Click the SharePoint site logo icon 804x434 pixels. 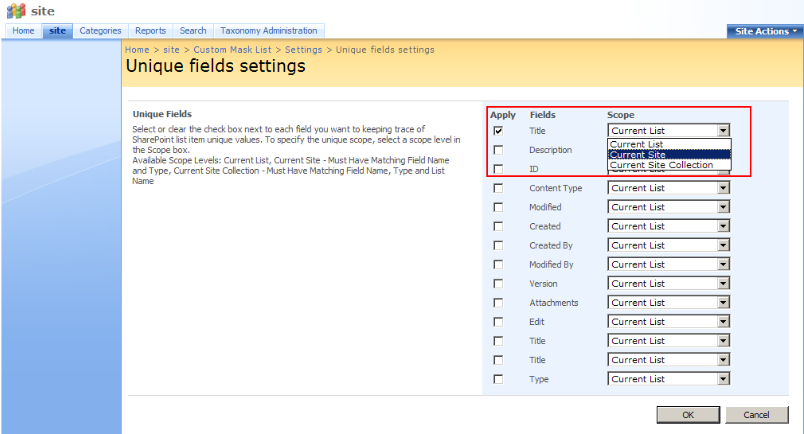16,11
